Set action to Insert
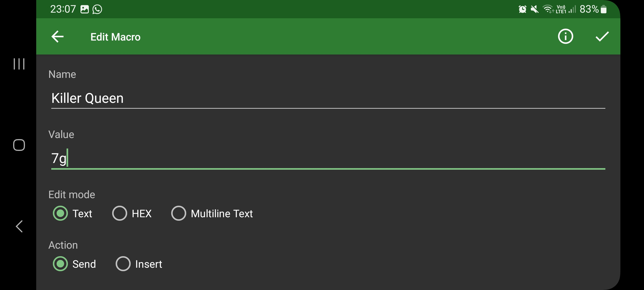The height and width of the screenshot is (290, 644). click(x=123, y=264)
